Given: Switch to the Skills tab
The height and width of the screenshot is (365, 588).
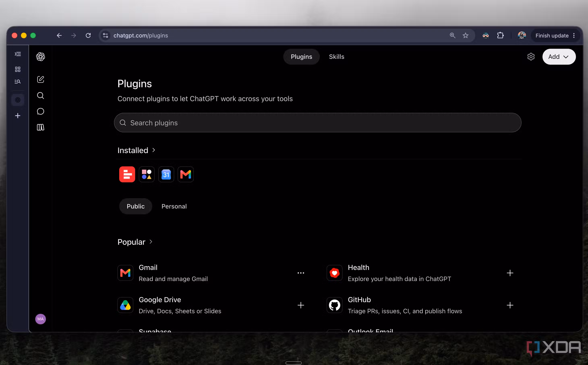Looking at the screenshot, I should (336, 57).
